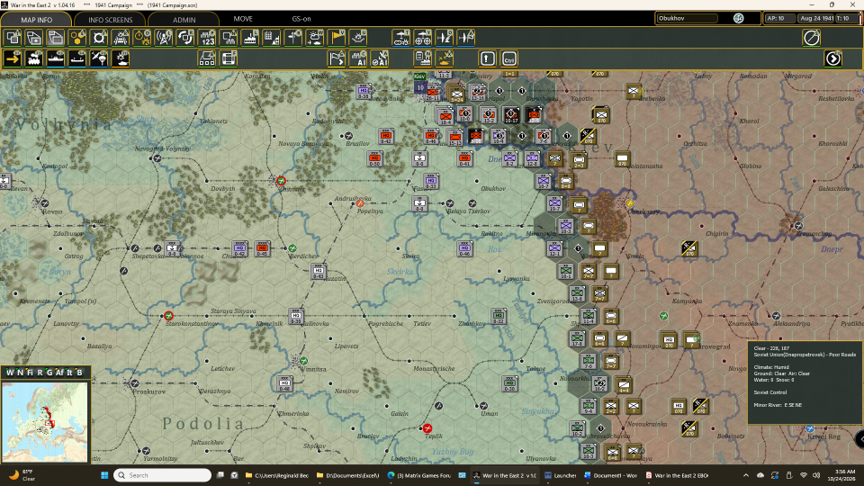Viewport: 864px width, 486px height.
Task: Select the unit counter near Vinnitsa
Action: (x=284, y=383)
